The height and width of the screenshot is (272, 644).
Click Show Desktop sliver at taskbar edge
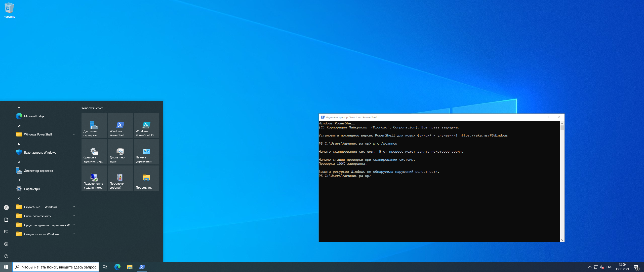pyautogui.click(x=643, y=267)
